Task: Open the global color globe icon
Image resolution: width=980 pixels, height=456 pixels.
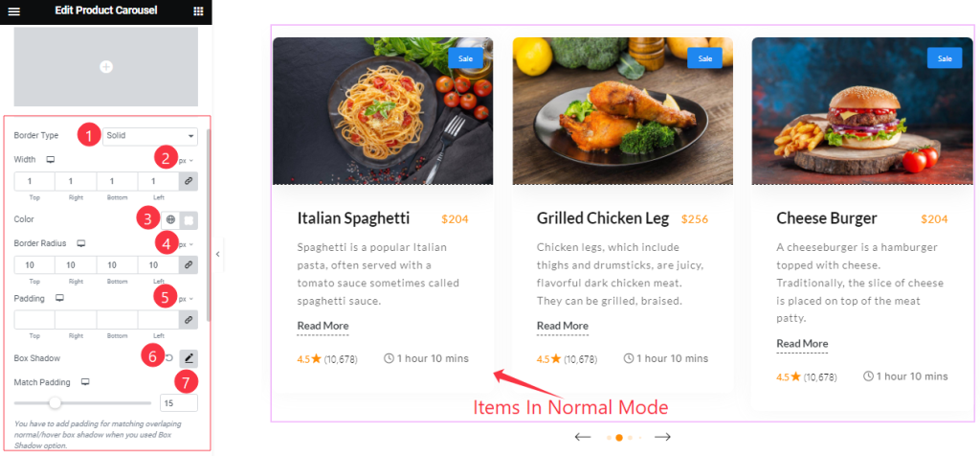Action: [x=170, y=219]
